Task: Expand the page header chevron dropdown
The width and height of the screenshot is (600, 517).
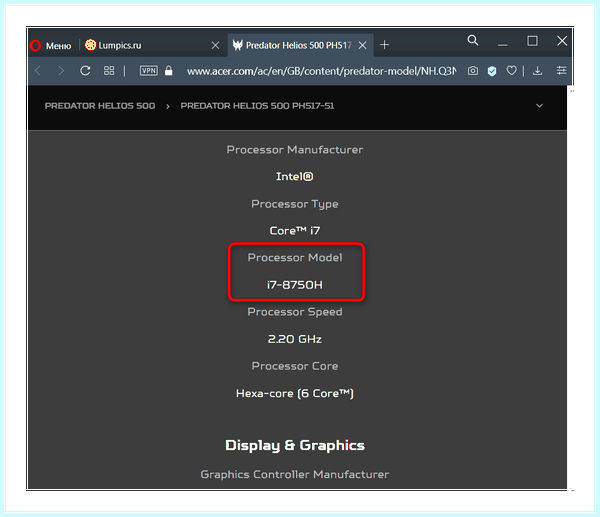Action: 540,106
